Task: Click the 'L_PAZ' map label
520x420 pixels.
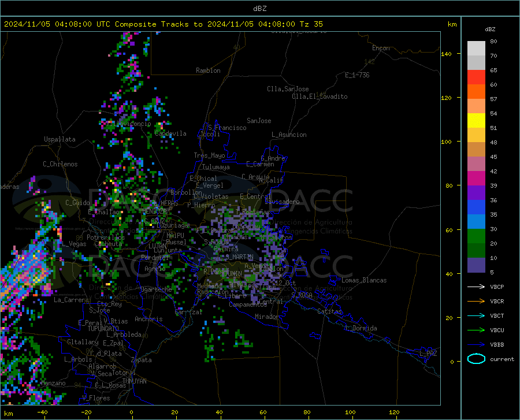Action: [x=428, y=354]
